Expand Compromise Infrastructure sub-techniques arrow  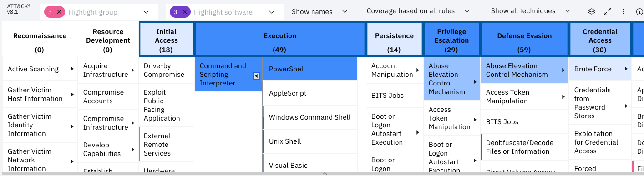pyautogui.click(x=132, y=123)
